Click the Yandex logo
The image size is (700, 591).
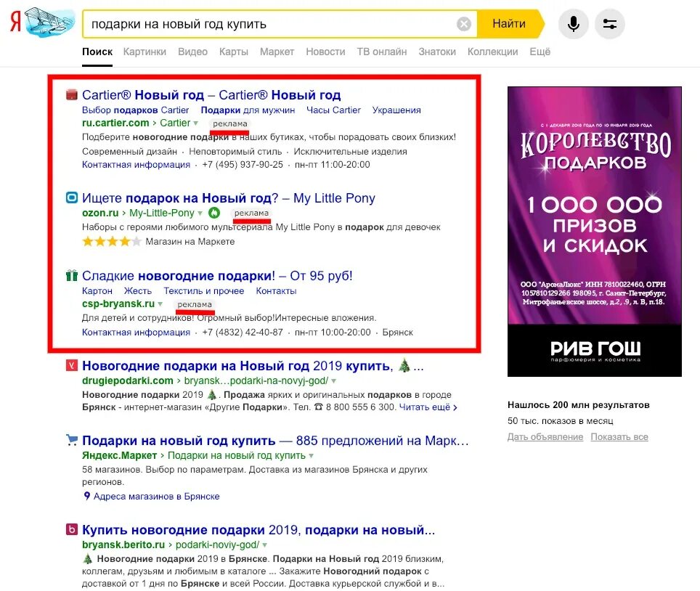point(16,22)
